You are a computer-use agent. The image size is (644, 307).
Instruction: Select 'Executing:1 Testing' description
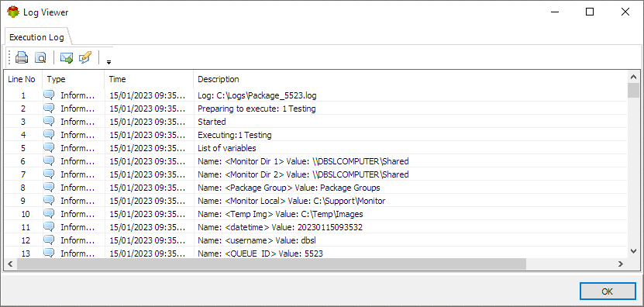[235, 135]
